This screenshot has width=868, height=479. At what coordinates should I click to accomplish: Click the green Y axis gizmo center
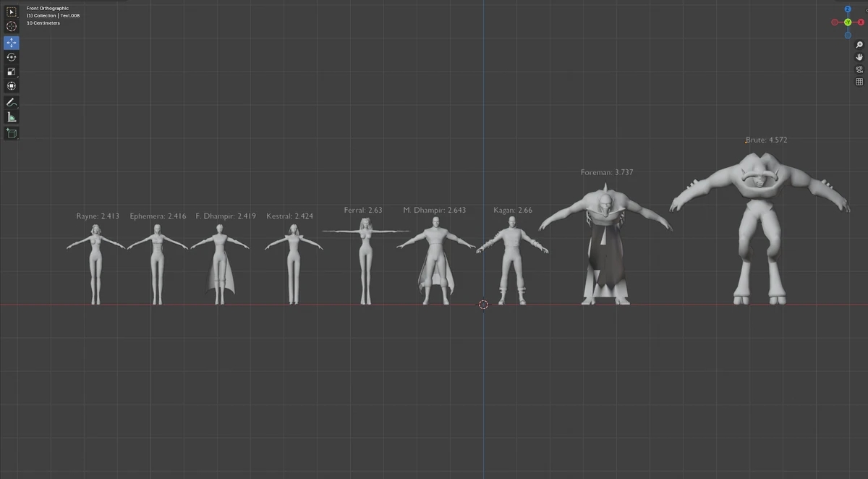tap(848, 22)
